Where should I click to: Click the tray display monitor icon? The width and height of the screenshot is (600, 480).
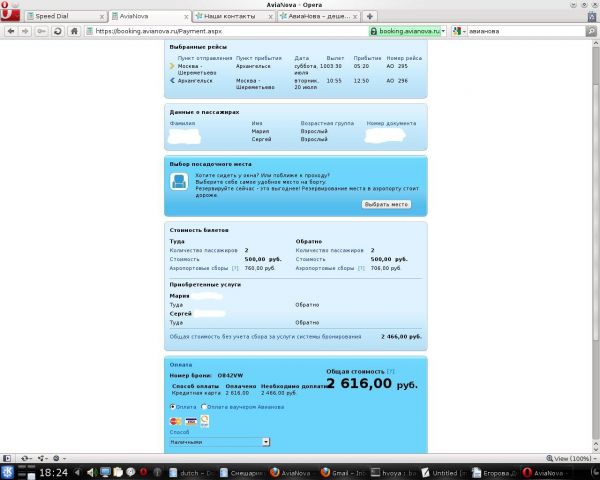click(x=105, y=472)
